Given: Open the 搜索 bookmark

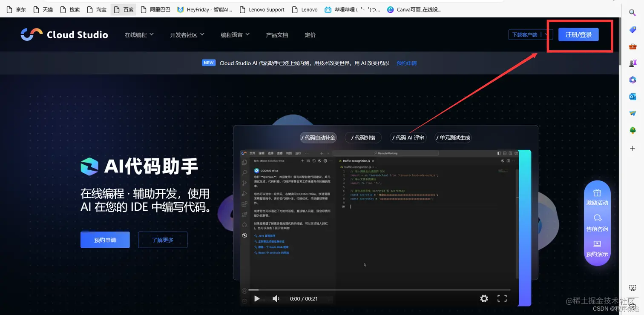Looking at the screenshot, I should pyautogui.click(x=70, y=9).
